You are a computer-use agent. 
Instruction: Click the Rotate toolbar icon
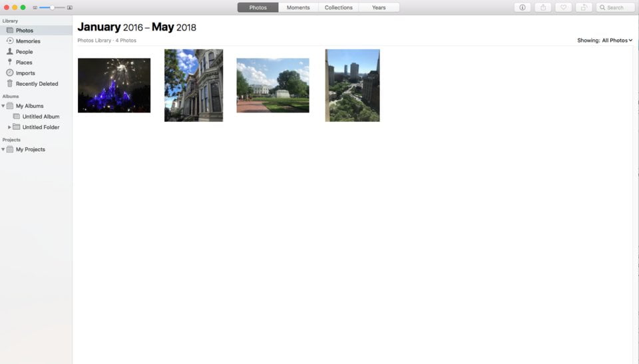pos(584,7)
